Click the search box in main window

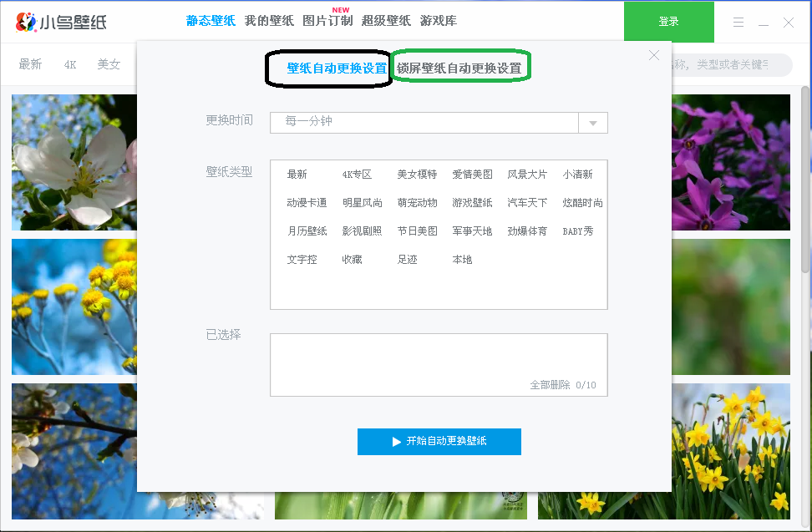[732, 64]
